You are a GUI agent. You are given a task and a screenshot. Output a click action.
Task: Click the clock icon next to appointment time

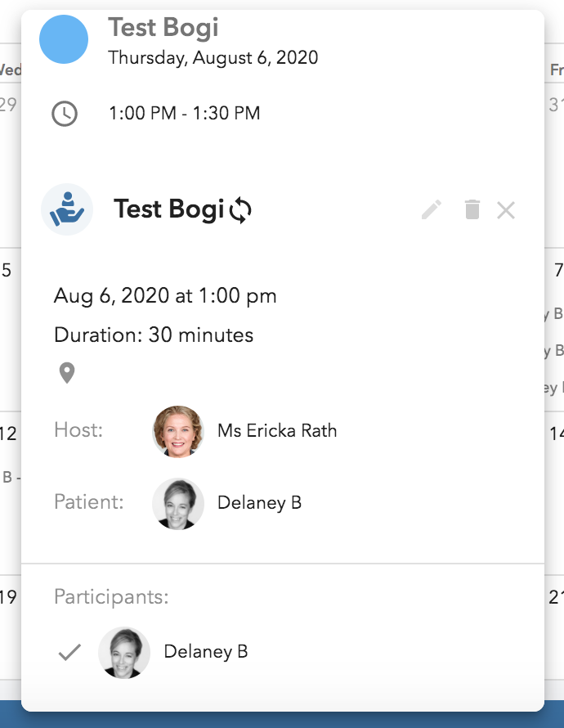point(65,113)
